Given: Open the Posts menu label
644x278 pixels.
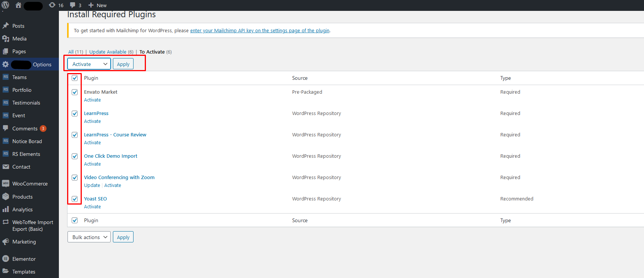Looking at the screenshot, I should [18, 26].
